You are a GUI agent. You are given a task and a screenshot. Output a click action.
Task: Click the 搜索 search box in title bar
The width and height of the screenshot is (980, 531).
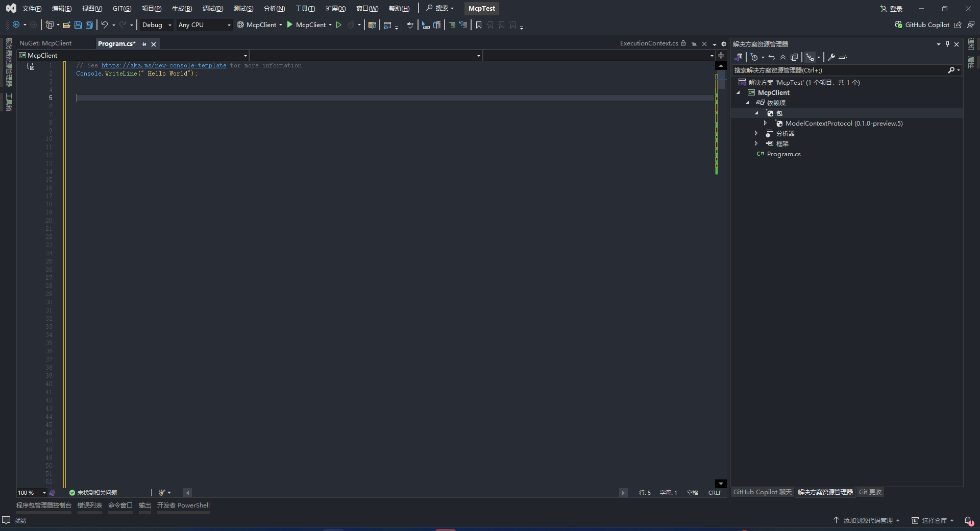pyautogui.click(x=440, y=8)
